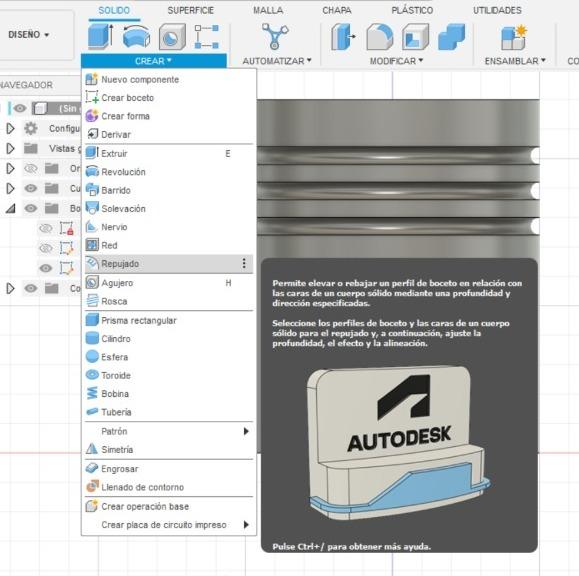
Task: Click the NAVEGADOR panel header
Action: point(27,85)
